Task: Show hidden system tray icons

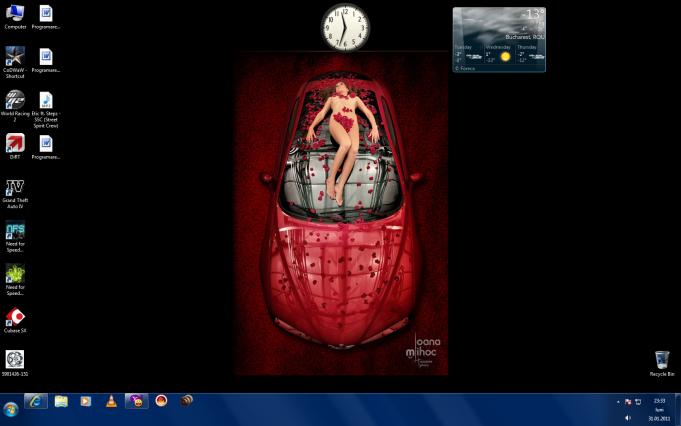Action: tap(617, 401)
